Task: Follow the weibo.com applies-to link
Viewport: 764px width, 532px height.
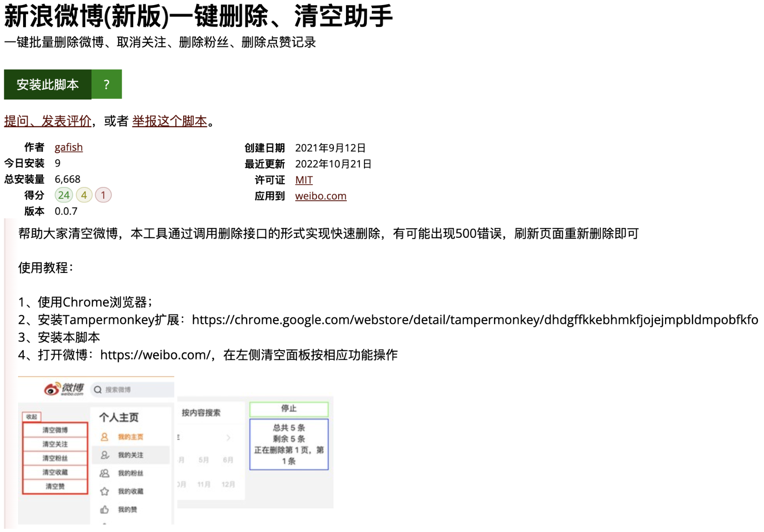Action: coord(320,196)
